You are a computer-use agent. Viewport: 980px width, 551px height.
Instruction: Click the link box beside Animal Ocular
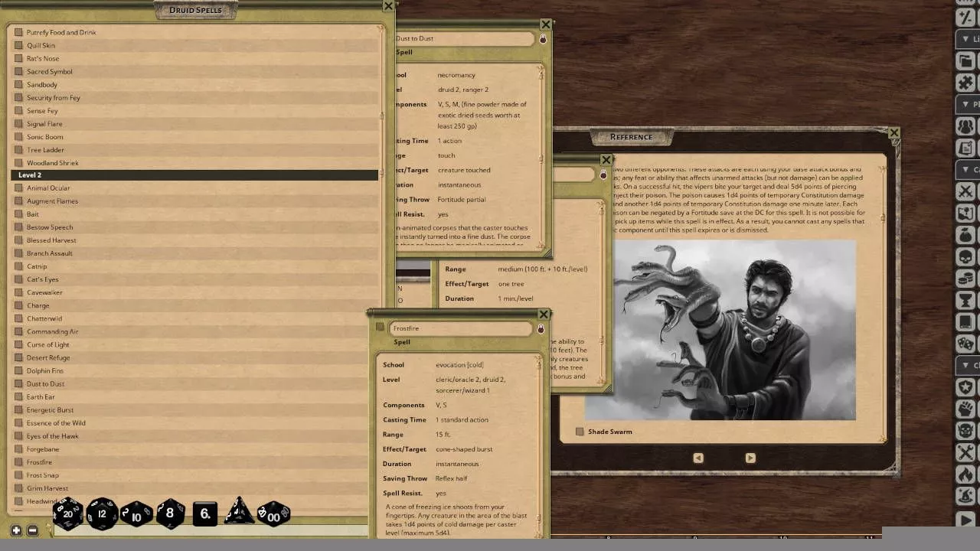18,188
